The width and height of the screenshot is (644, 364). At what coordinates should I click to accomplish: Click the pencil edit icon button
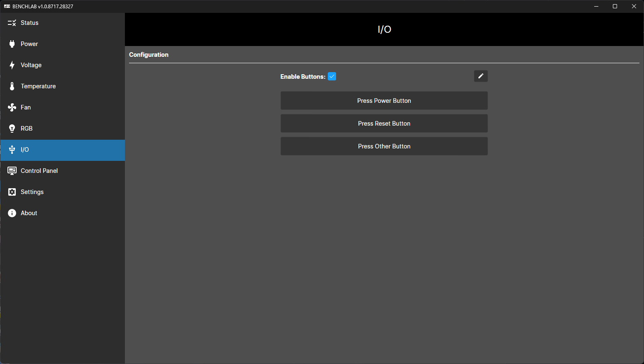coord(481,76)
